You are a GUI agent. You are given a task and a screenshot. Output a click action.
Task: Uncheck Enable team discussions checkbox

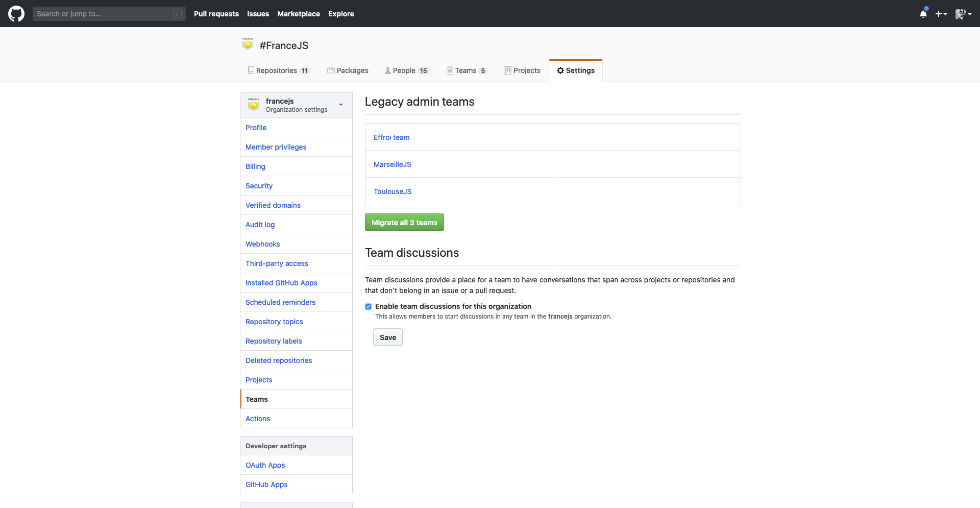pos(368,307)
